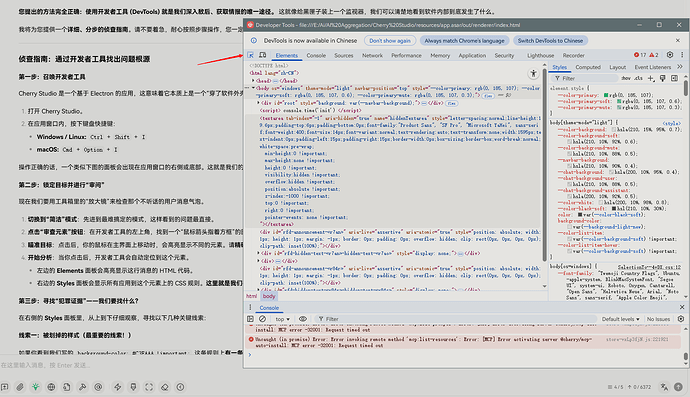The width and height of the screenshot is (690, 397).
Task: Collapse the body element node
Action: click(x=253, y=88)
